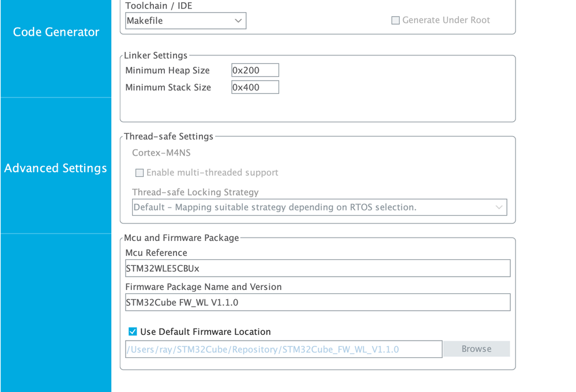Open the Makefile toolchain dropdown
Viewport: 576px width, 392px height.
coord(185,21)
